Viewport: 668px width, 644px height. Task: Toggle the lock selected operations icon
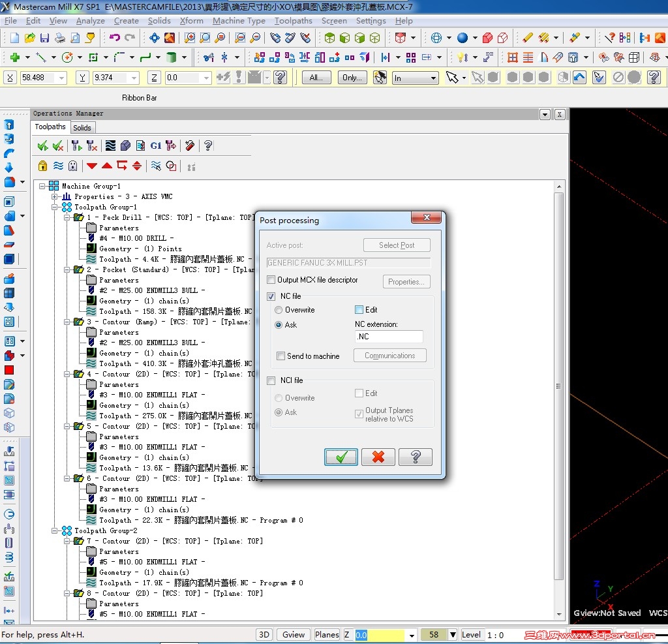tap(42, 166)
